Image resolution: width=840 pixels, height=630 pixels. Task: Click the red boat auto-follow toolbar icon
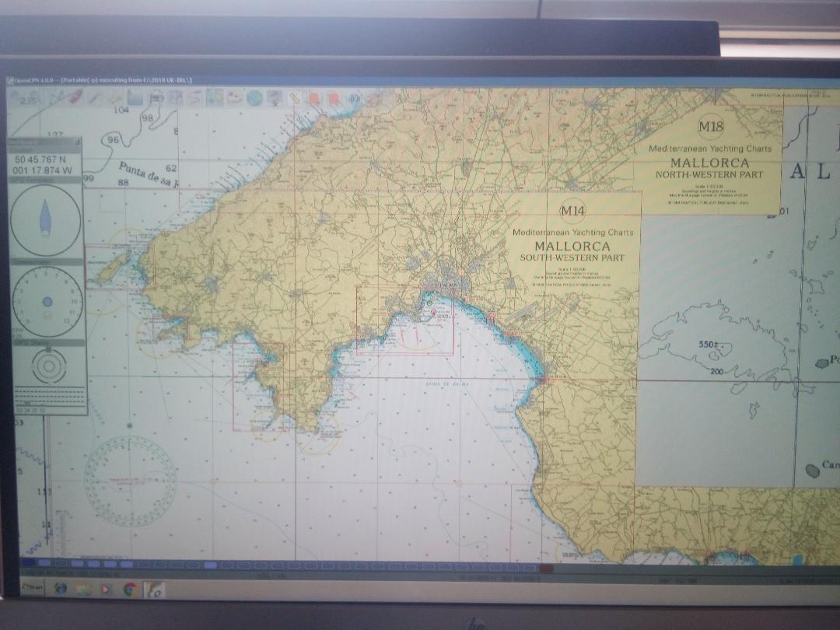[75, 97]
